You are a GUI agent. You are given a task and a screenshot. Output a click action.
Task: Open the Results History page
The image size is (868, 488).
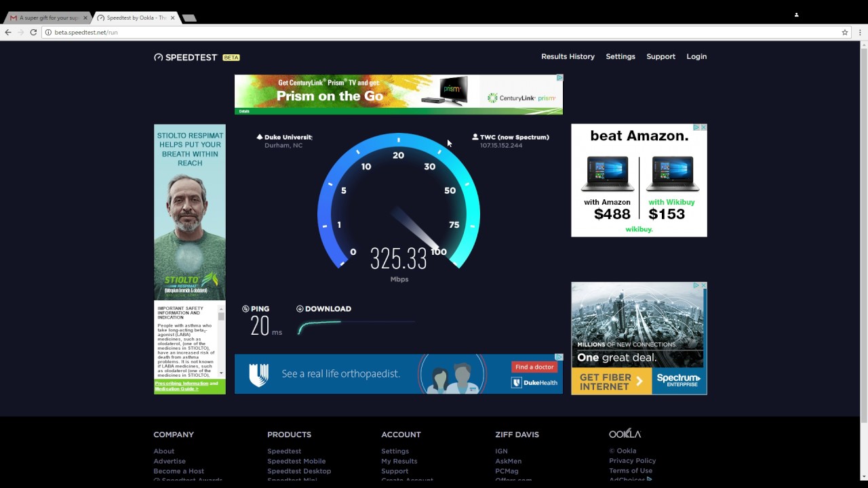pos(568,56)
